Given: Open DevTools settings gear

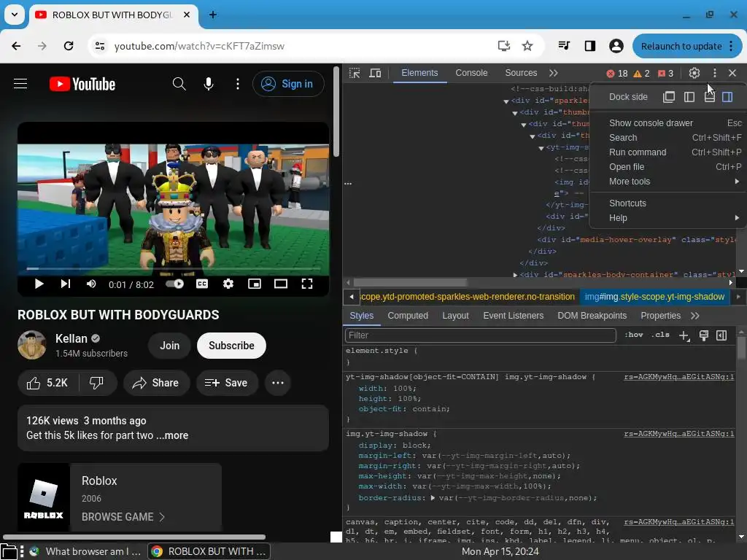Looking at the screenshot, I should pyautogui.click(x=694, y=73).
